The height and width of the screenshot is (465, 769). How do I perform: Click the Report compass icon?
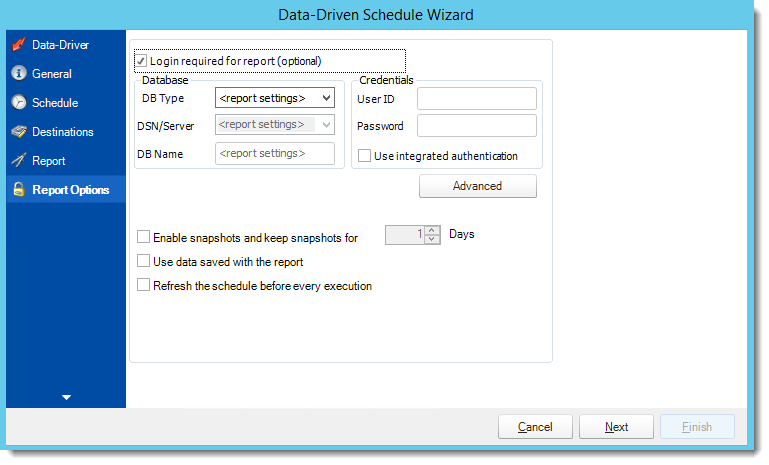(19, 160)
